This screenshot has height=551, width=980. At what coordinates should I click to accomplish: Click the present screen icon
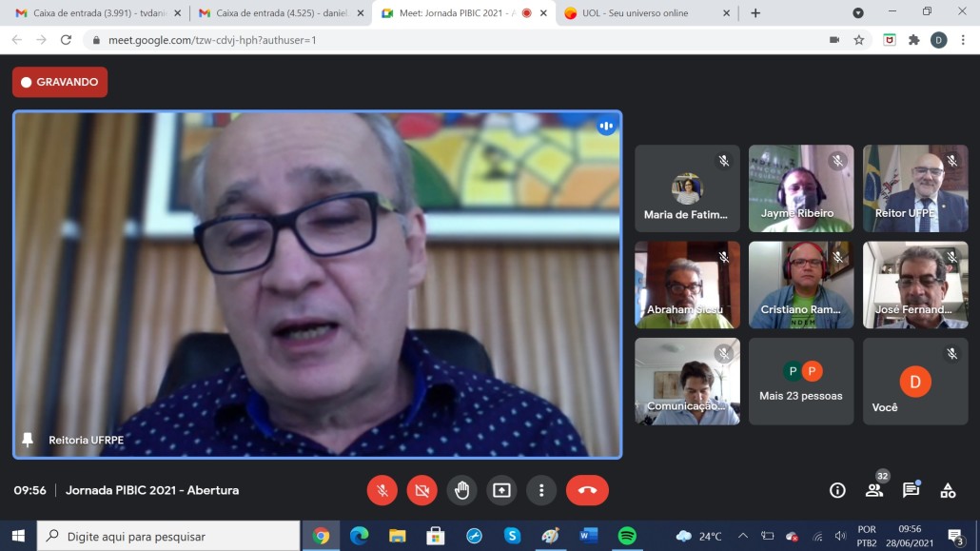click(501, 490)
